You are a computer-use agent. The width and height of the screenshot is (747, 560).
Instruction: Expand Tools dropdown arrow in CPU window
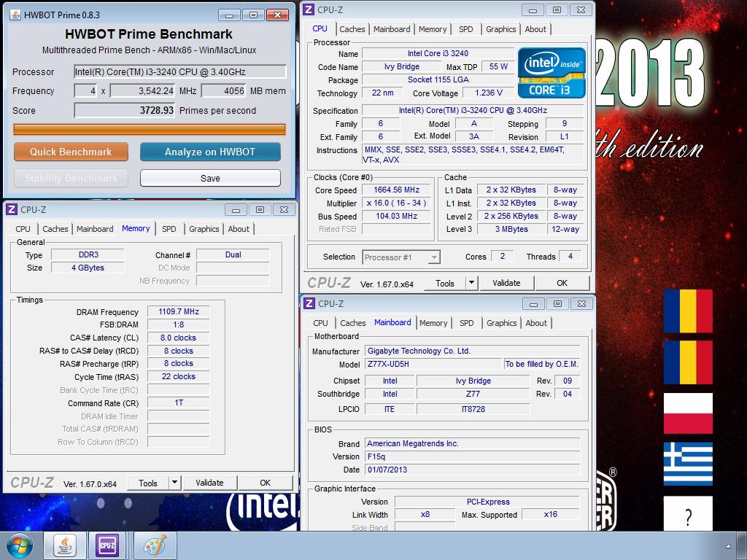471,283
